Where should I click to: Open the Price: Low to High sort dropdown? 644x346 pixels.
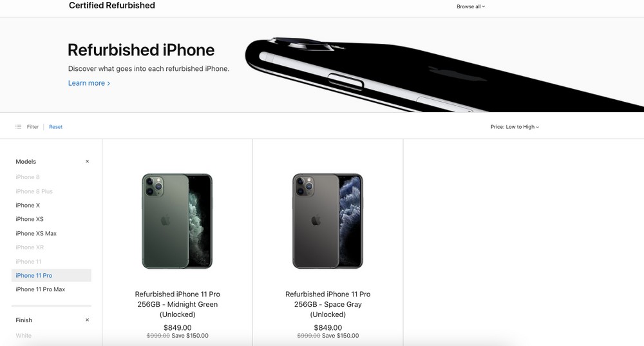tap(515, 127)
